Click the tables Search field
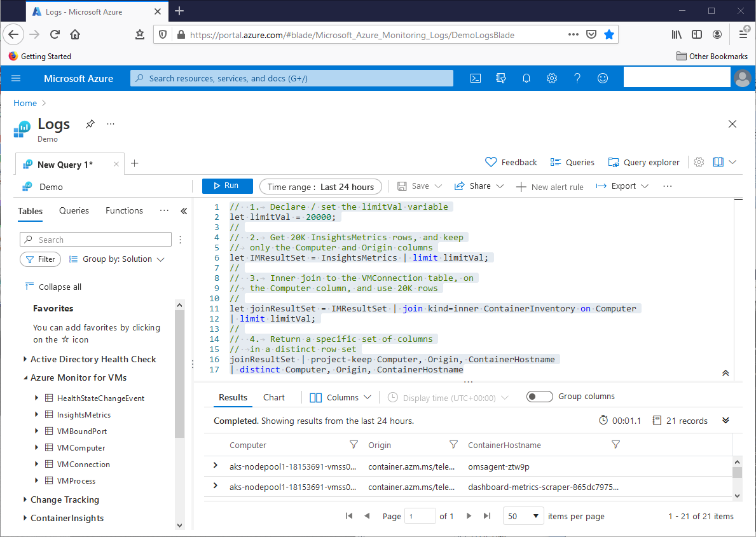This screenshot has width=756, height=537. [95, 240]
